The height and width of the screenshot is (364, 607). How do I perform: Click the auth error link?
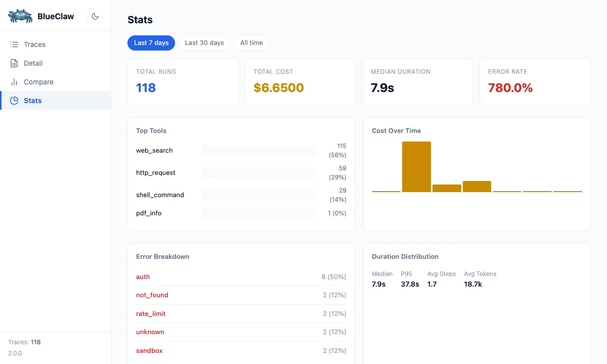pos(143,277)
